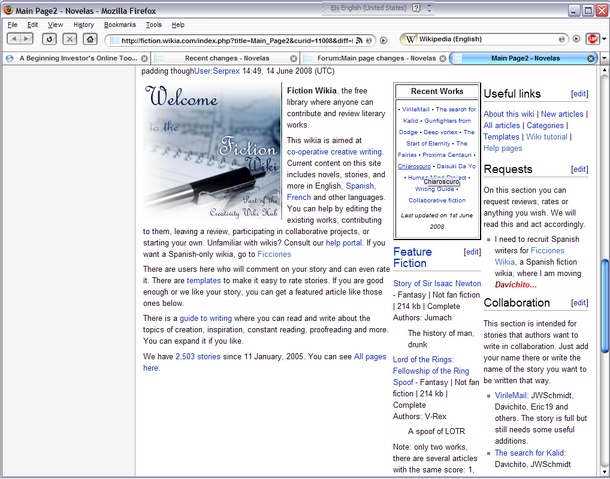This screenshot has width=610, height=479.
Task: Switch to the Recent changes - Novelas tab
Action: [225, 58]
